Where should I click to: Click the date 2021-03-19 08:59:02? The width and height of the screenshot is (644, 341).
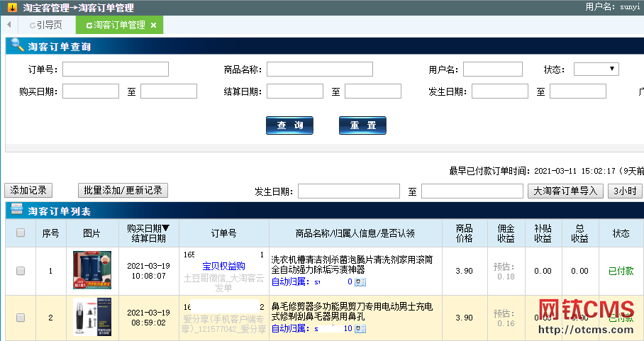tap(149, 318)
